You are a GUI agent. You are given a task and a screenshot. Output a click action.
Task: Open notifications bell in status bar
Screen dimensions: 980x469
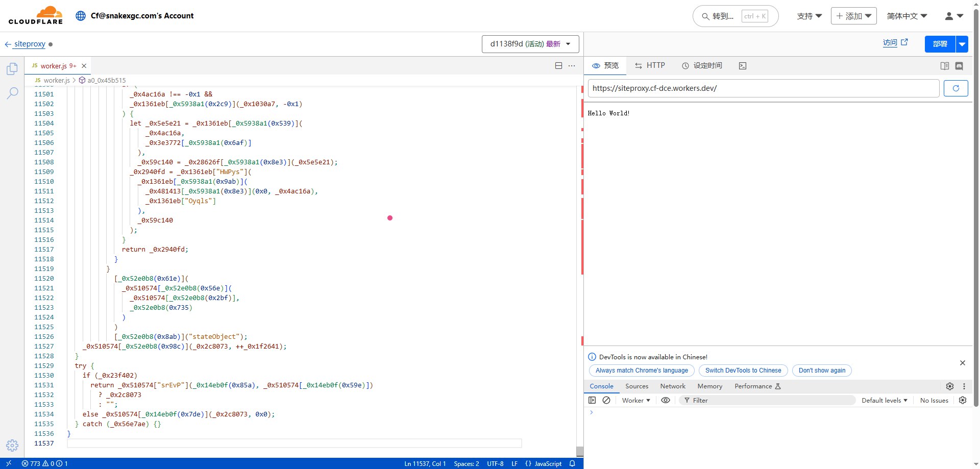tap(572, 463)
